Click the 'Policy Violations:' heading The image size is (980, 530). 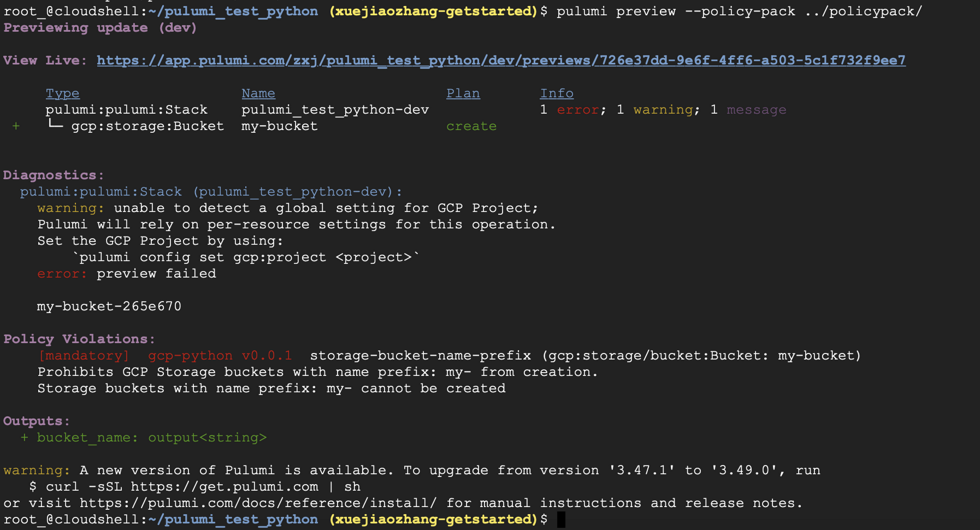79,339
